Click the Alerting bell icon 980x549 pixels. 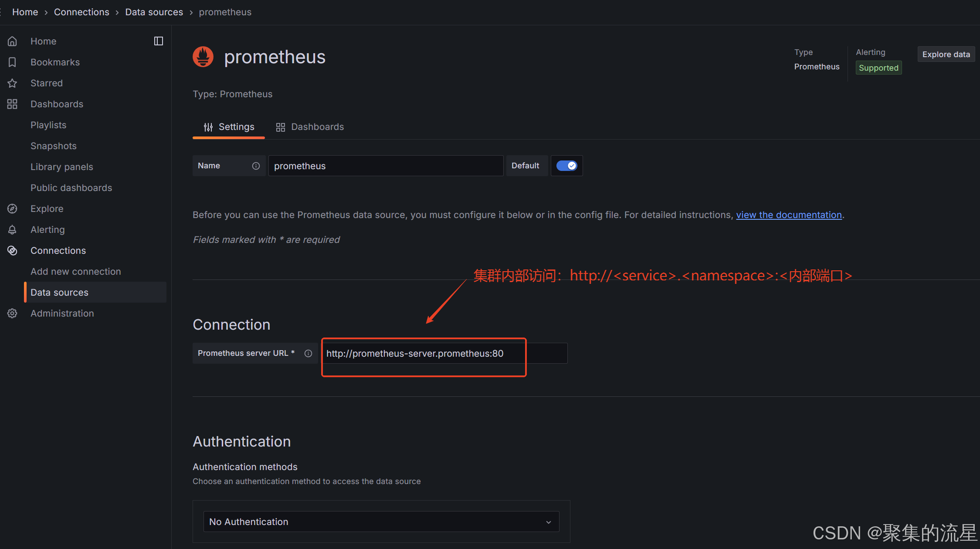(x=12, y=229)
